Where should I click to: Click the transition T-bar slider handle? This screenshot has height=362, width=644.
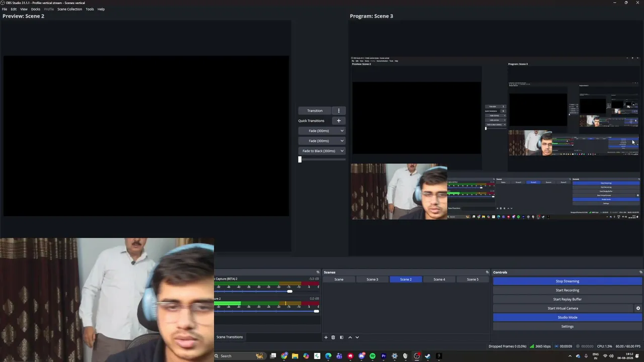[300, 159]
